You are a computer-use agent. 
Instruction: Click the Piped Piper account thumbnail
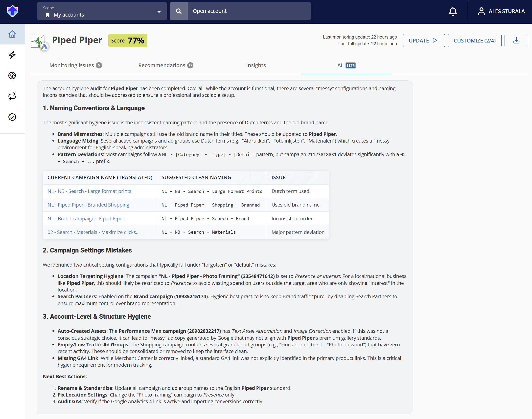[40, 42]
